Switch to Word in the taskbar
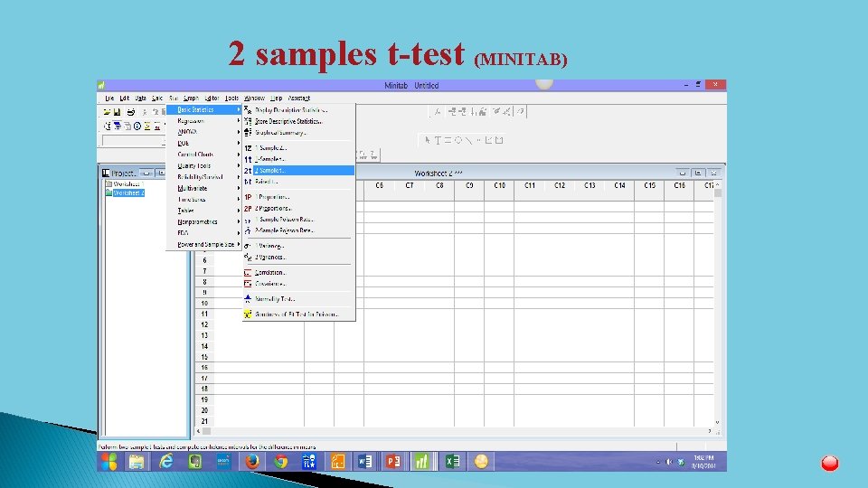The height and width of the screenshot is (488, 868). click(x=364, y=462)
